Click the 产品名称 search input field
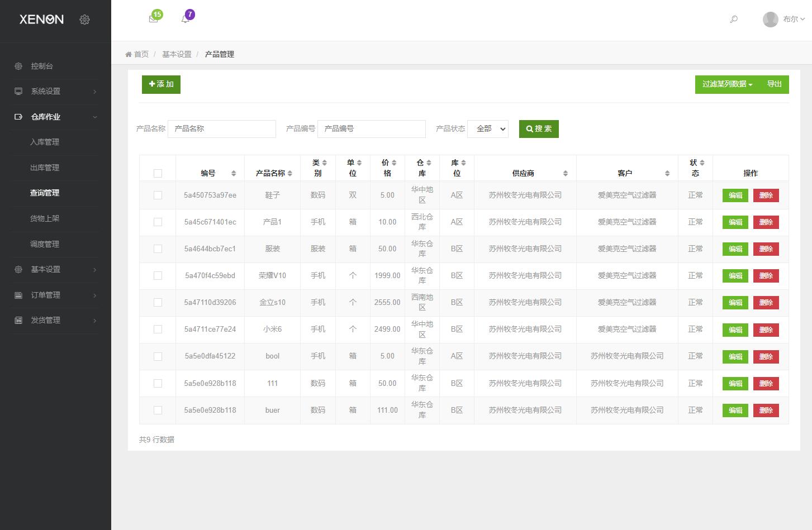 click(222, 128)
